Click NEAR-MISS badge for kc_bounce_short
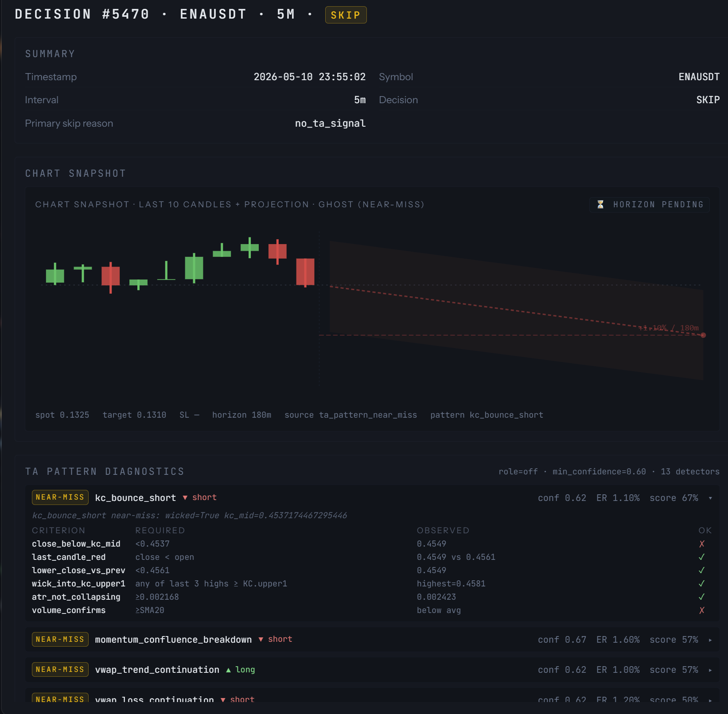The width and height of the screenshot is (728, 714). tap(60, 497)
